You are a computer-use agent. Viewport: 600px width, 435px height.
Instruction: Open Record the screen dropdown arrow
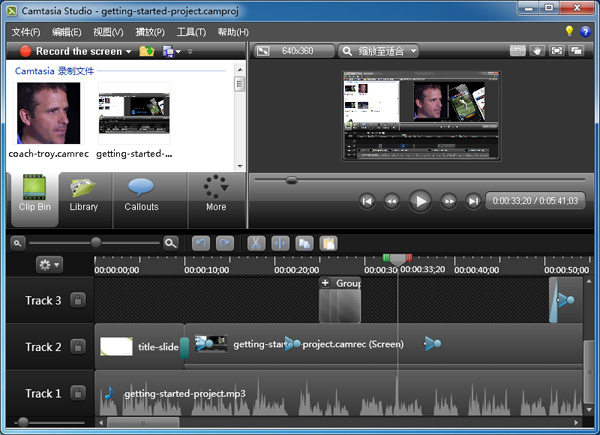click(x=129, y=51)
